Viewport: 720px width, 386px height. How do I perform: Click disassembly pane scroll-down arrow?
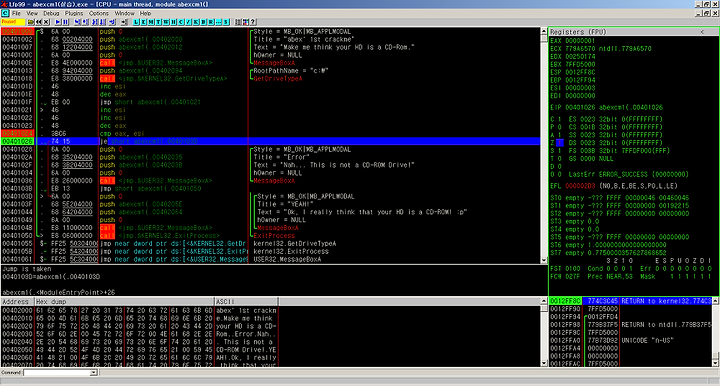coord(544,260)
